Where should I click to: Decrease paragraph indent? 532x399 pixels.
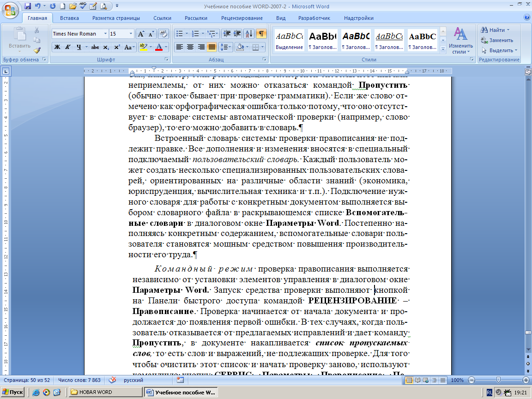(227, 34)
